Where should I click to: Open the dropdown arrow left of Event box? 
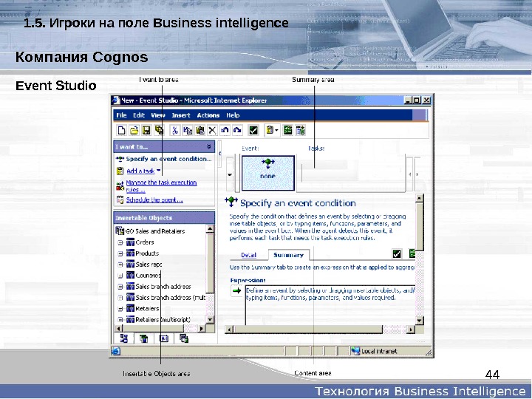point(230,174)
